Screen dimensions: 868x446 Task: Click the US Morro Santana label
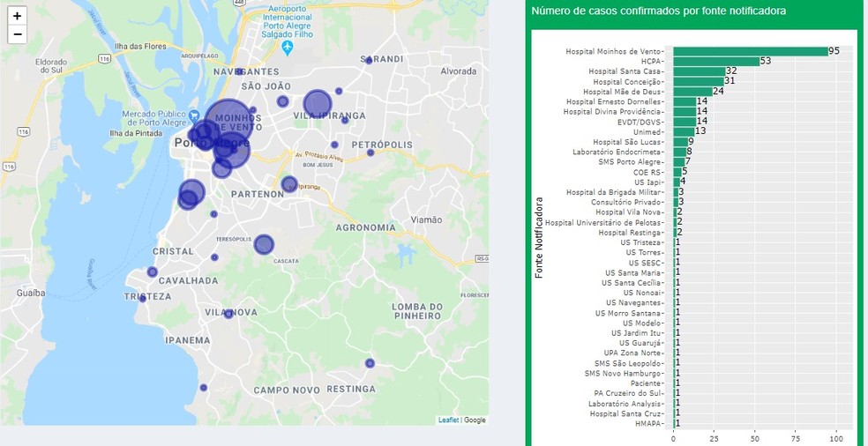click(x=628, y=313)
